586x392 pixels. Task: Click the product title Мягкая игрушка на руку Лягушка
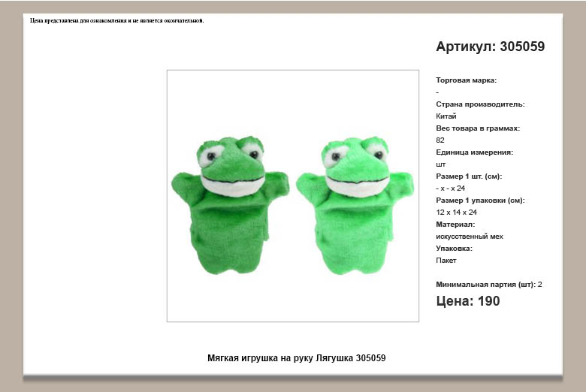point(296,358)
